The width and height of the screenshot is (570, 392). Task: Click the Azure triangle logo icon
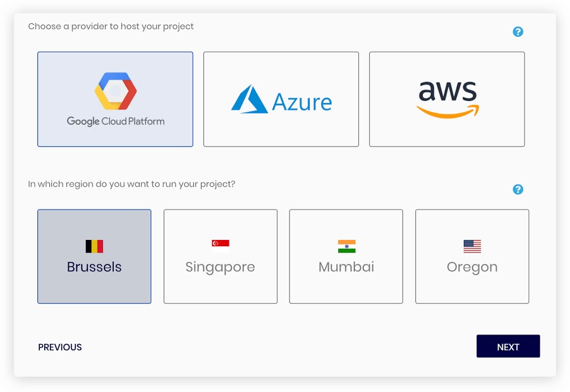(x=250, y=99)
